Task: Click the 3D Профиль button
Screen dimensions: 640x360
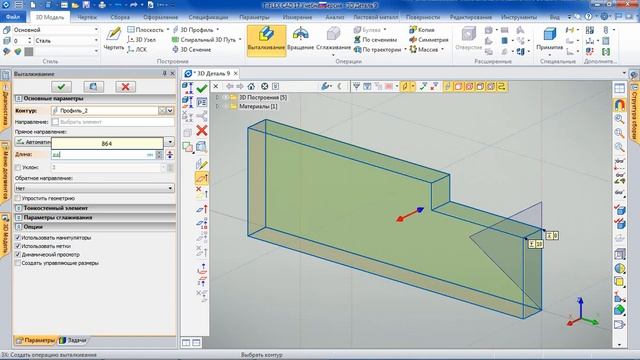Action: pyautogui.click(x=195, y=30)
